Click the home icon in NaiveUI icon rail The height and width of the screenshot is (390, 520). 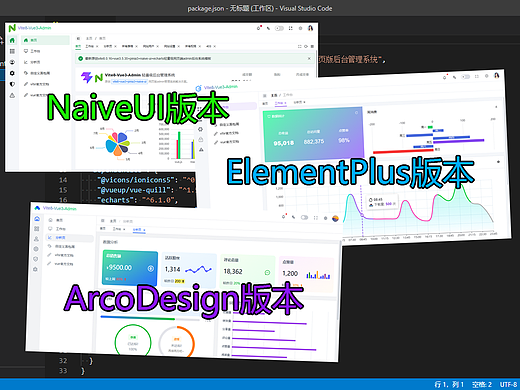click(x=12, y=40)
